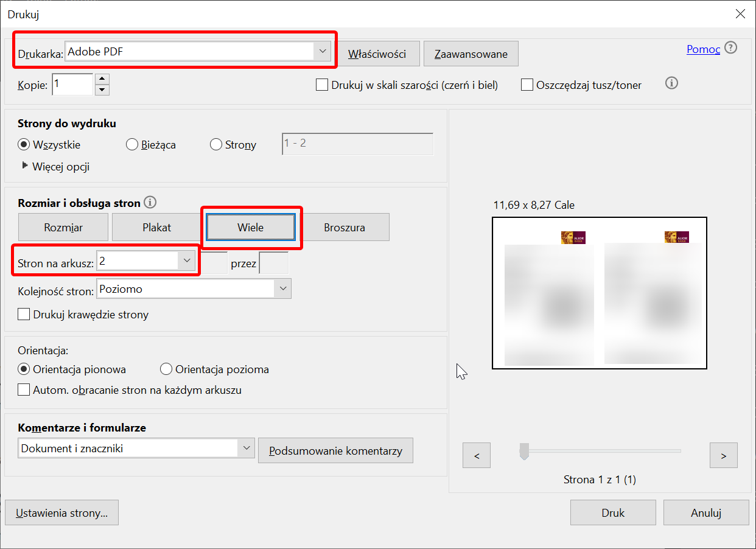This screenshot has width=756, height=549.
Task: Open the Drukarka printer dropdown
Action: click(x=322, y=51)
